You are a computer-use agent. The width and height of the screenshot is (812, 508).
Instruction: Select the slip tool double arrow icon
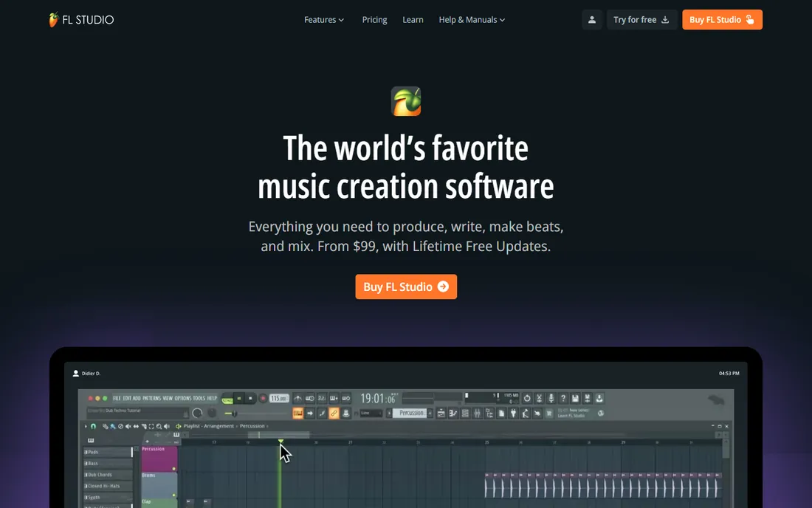coord(136,426)
